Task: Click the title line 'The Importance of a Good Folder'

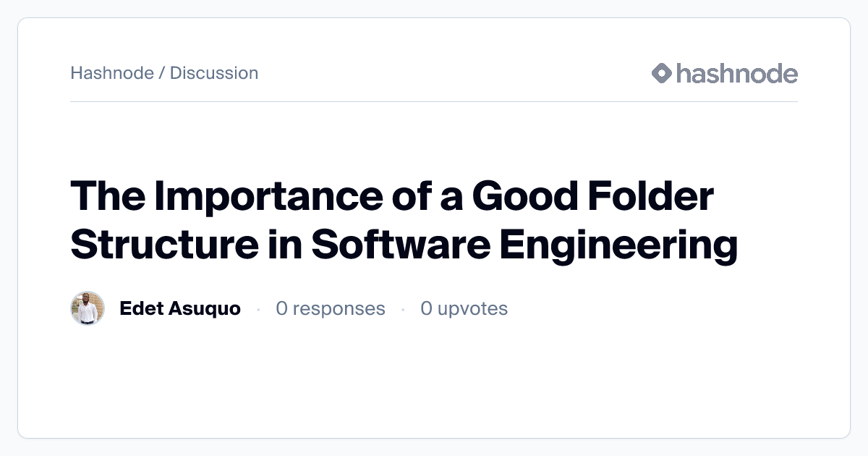Action: (392, 196)
